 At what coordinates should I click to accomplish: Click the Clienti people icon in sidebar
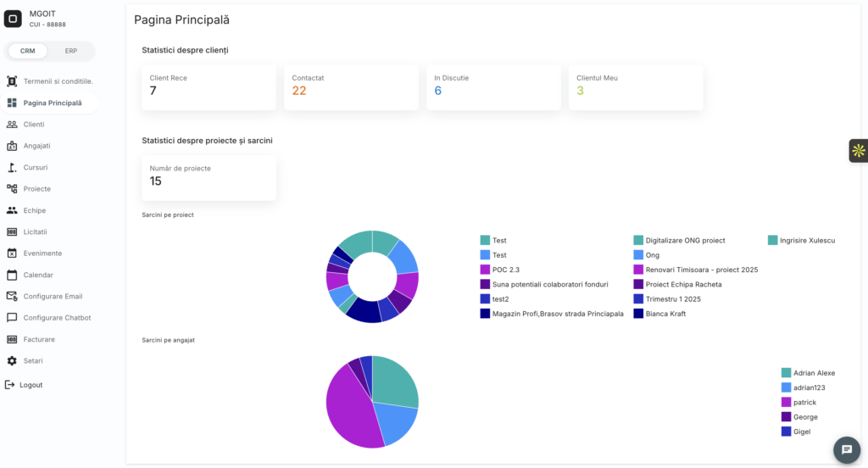coord(12,125)
